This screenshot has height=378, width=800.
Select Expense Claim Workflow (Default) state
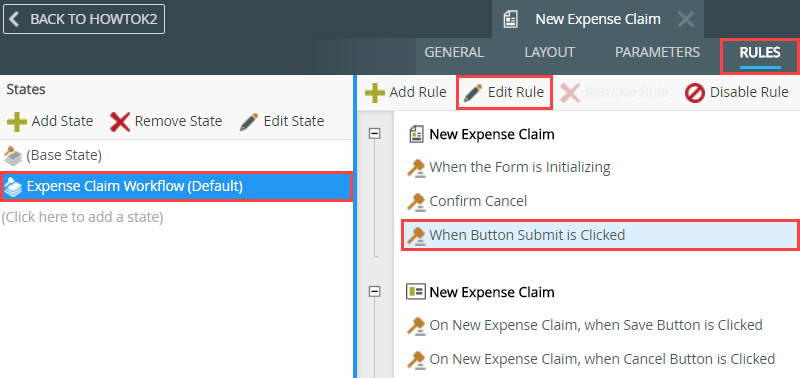pos(176,187)
